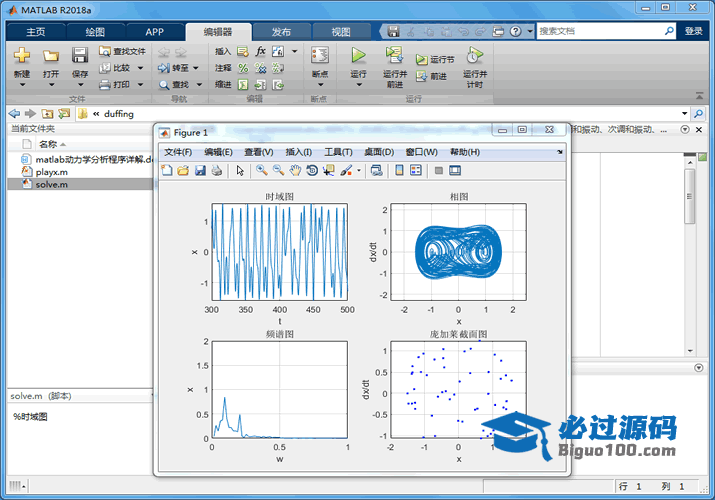Click the Zoom In tool in Figure 1
This screenshot has height=500, width=715.
pyautogui.click(x=262, y=170)
